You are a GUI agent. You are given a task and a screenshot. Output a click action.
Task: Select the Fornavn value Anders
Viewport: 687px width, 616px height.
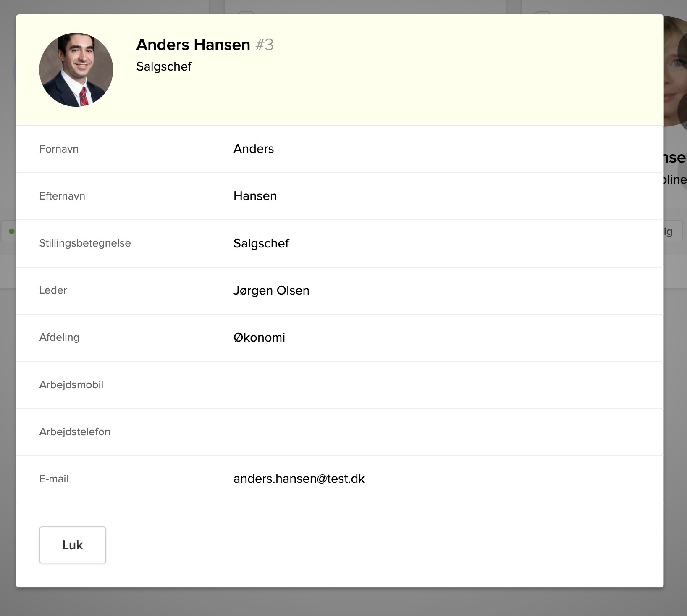254,149
